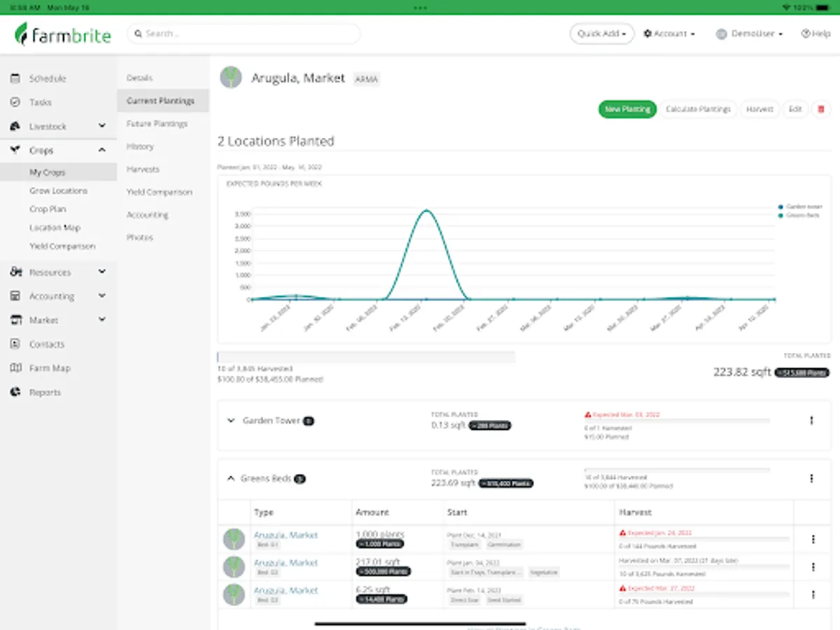The width and height of the screenshot is (840, 630).
Task: Open the Garden Tower three-dot options menu
Action: click(x=811, y=421)
